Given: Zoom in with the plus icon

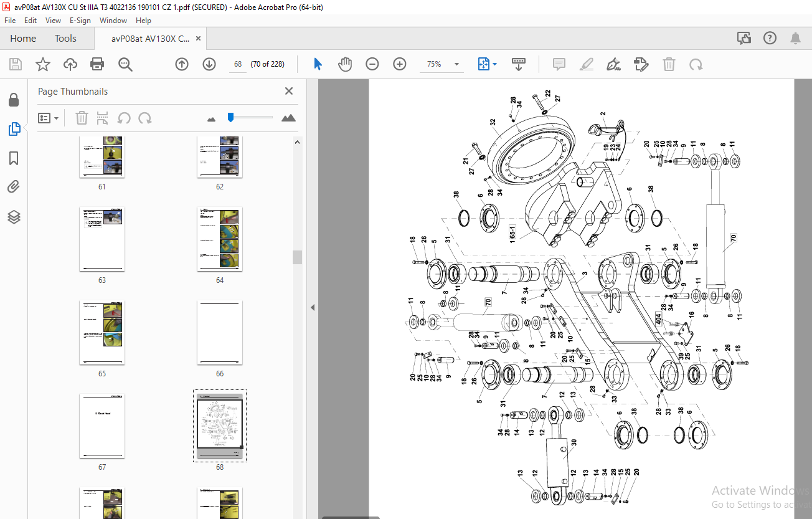Looking at the screenshot, I should pos(400,64).
